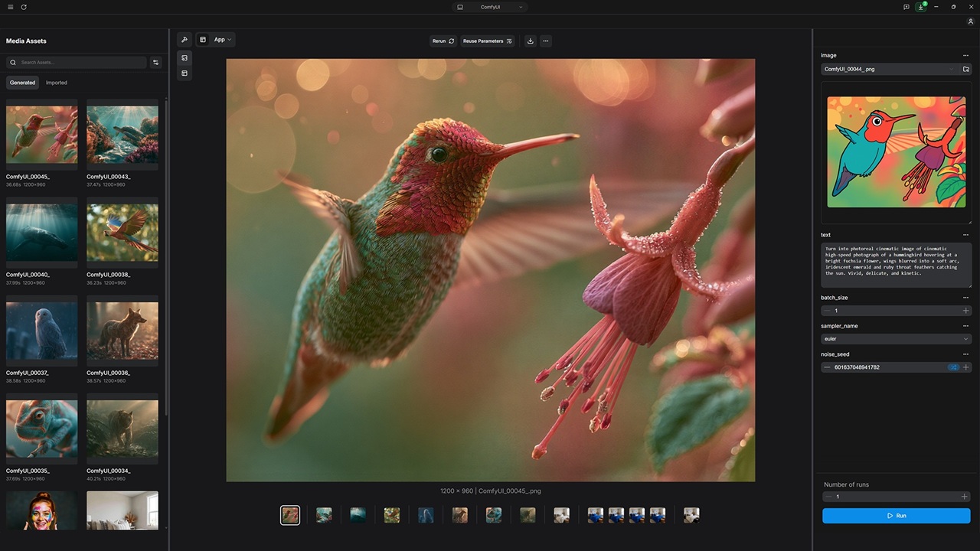Open options menu for batch_size
The image size is (980, 551).
pos(966,298)
